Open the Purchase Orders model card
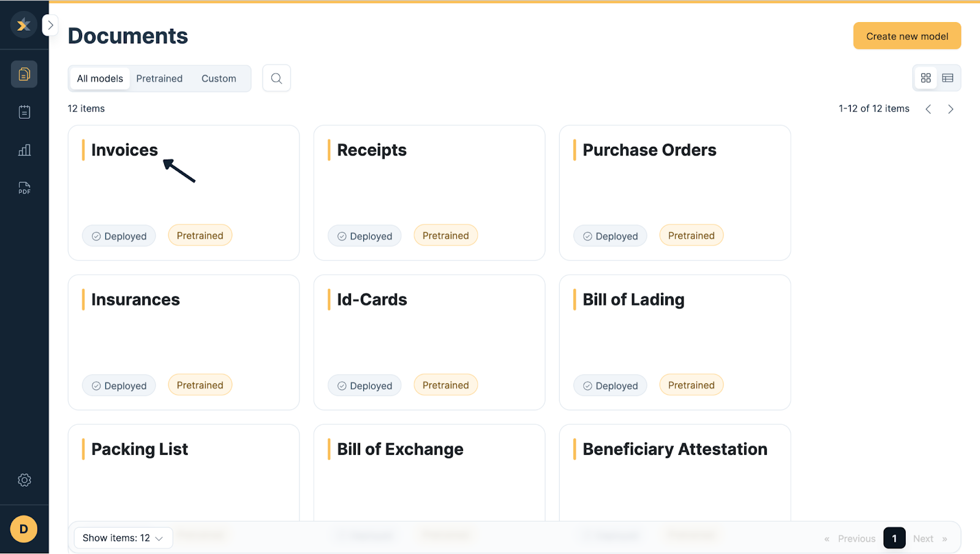The width and height of the screenshot is (980, 554). [675, 193]
